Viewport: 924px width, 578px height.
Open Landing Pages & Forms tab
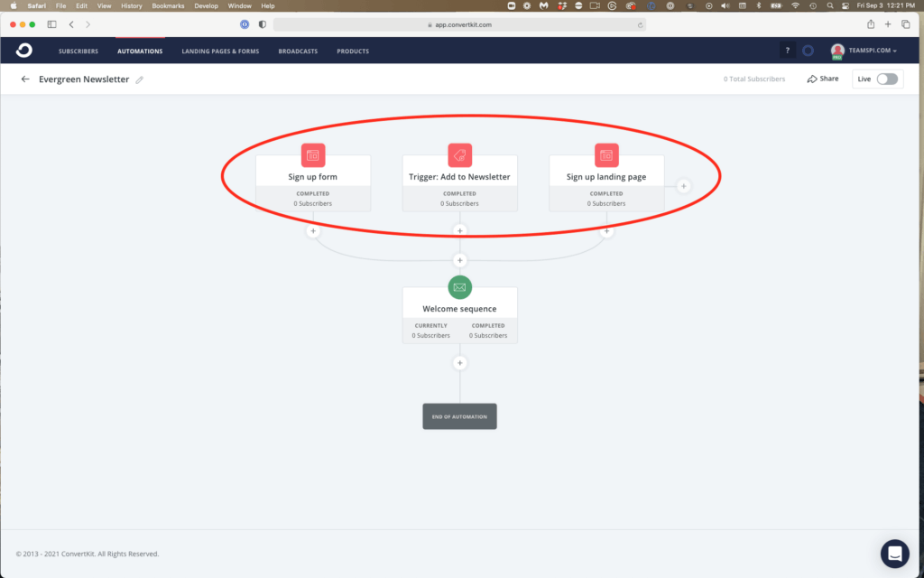(220, 51)
